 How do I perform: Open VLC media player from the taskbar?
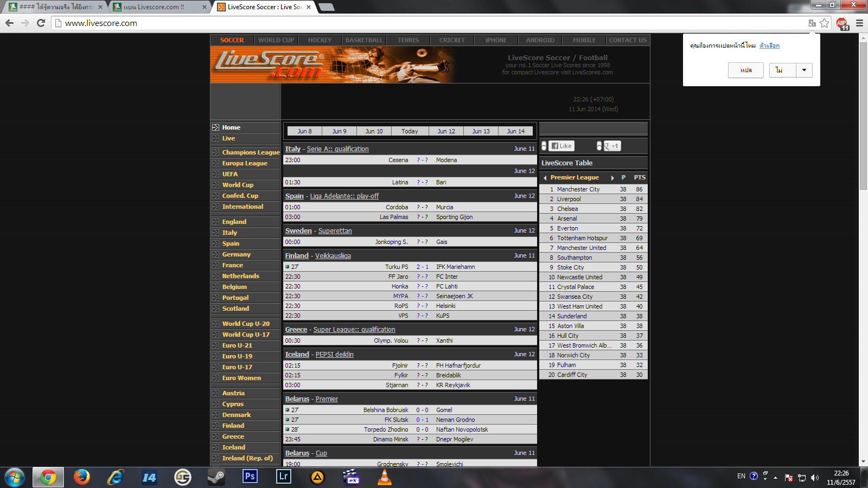[x=385, y=477]
